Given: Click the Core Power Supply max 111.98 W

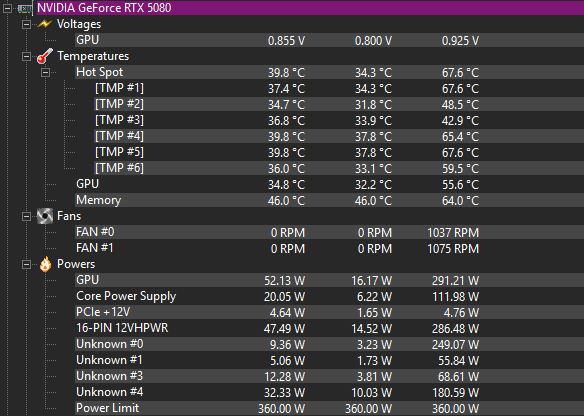Looking at the screenshot, I should point(456,297).
